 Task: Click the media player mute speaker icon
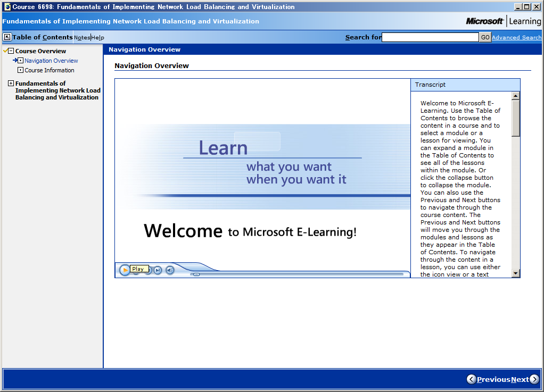pyautogui.click(x=170, y=270)
